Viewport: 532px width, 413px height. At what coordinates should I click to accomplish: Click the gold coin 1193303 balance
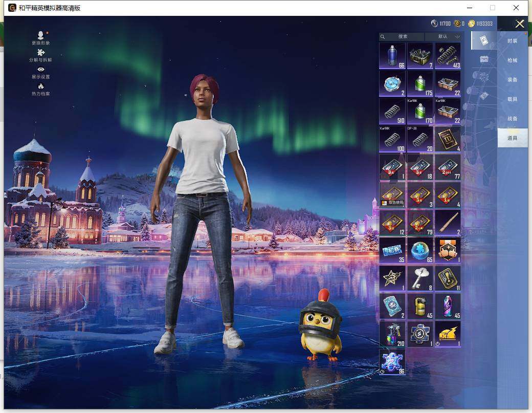pos(480,24)
